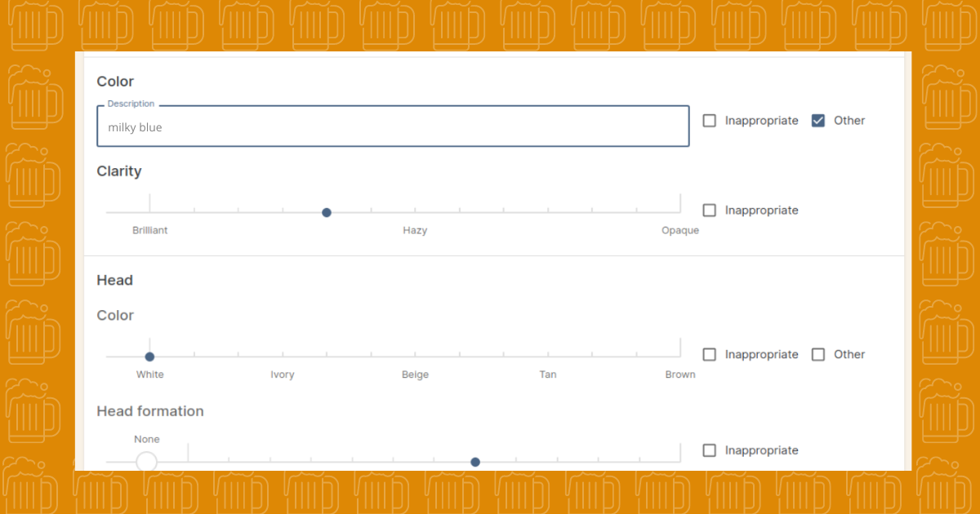This screenshot has height=514, width=980.
Task: Click the Head section heading
Action: pos(115,281)
